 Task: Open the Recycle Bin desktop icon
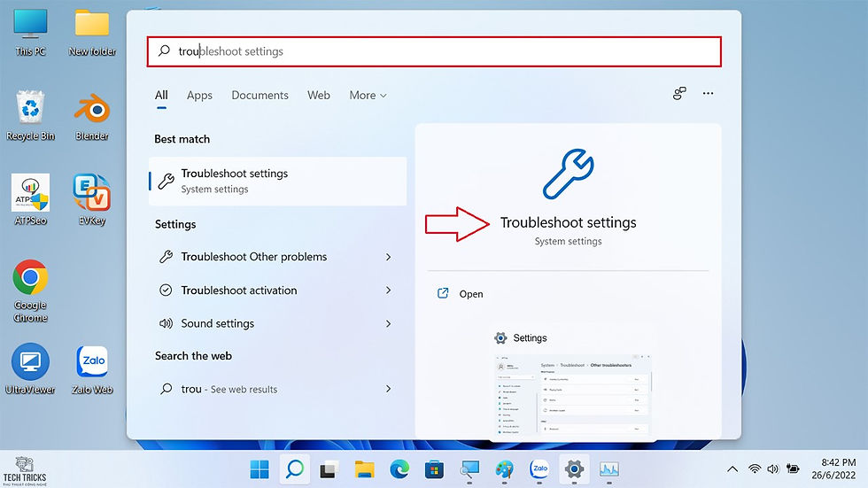pos(30,116)
